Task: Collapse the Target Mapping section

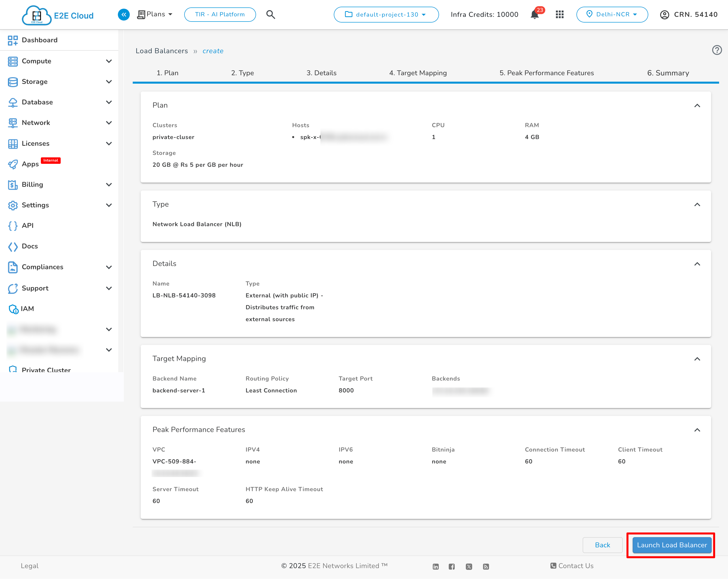Action: tap(698, 359)
